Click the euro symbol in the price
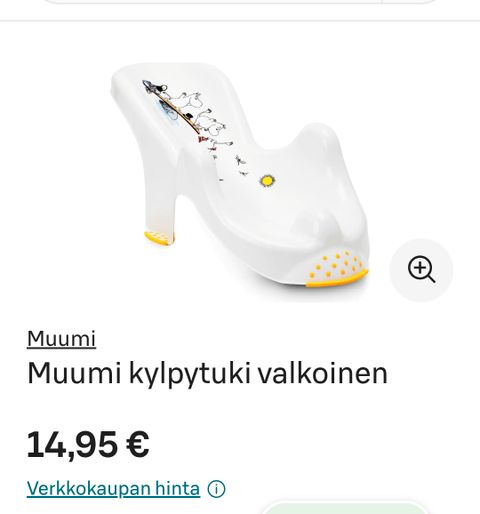Image resolution: width=480 pixels, height=514 pixels. point(138,445)
